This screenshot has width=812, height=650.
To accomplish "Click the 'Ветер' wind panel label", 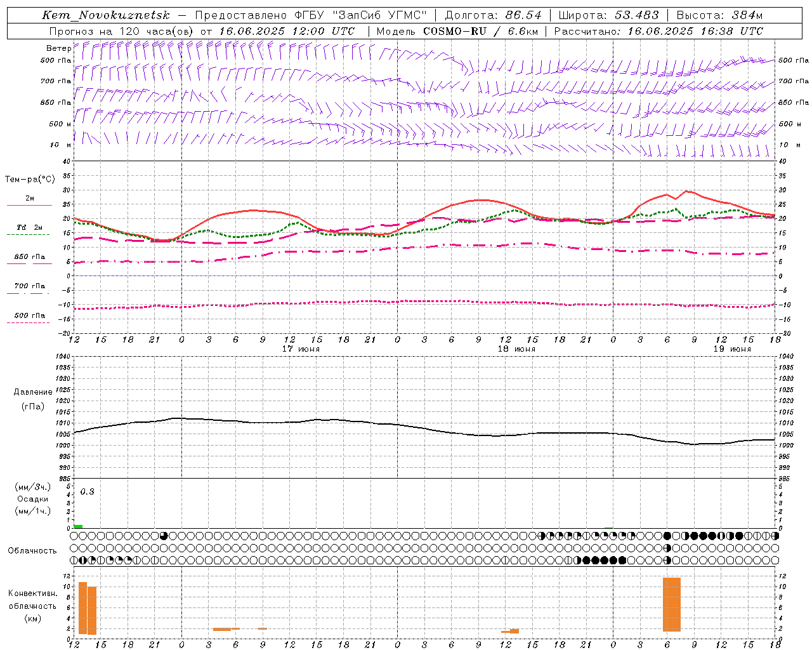I will point(58,48).
